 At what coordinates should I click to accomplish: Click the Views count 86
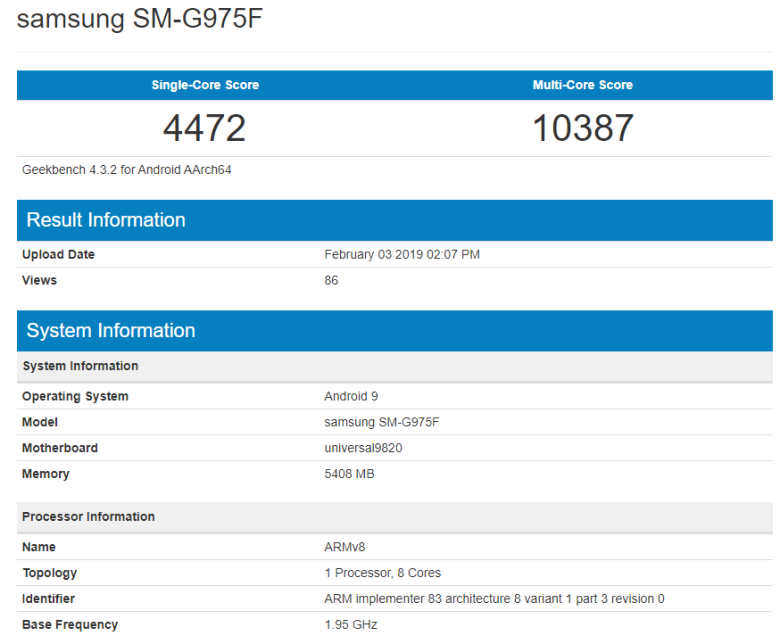click(x=331, y=280)
